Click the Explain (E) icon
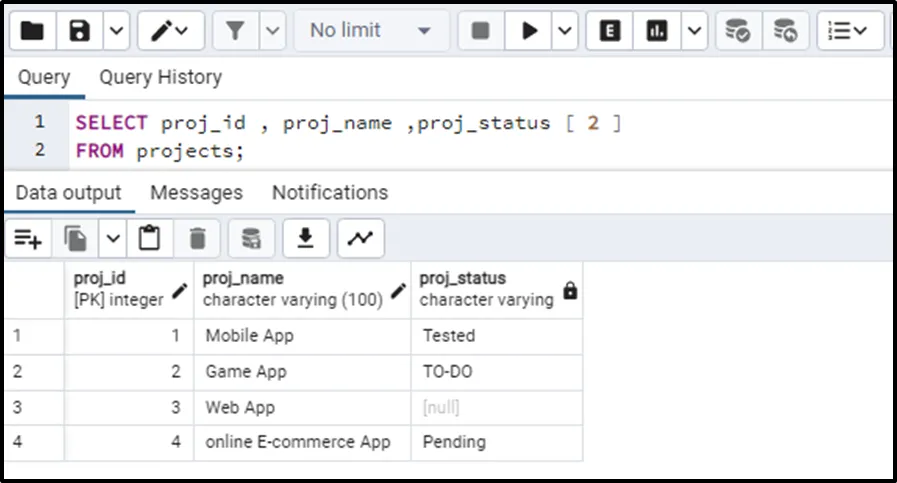The image size is (897, 483). click(x=608, y=31)
